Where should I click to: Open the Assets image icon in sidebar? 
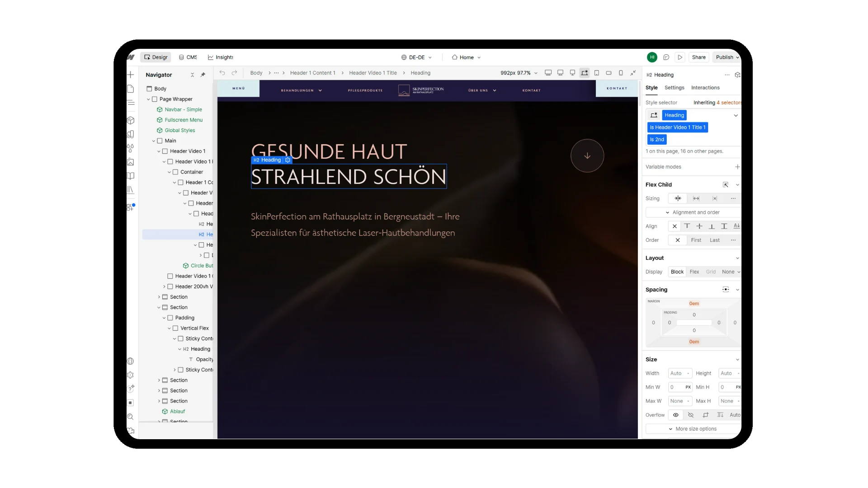coord(131,162)
